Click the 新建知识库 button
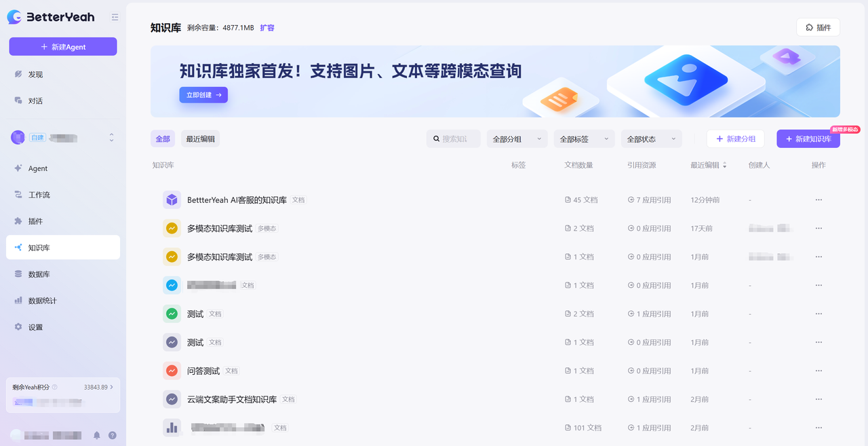This screenshot has height=446, width=868. point(808,139)
